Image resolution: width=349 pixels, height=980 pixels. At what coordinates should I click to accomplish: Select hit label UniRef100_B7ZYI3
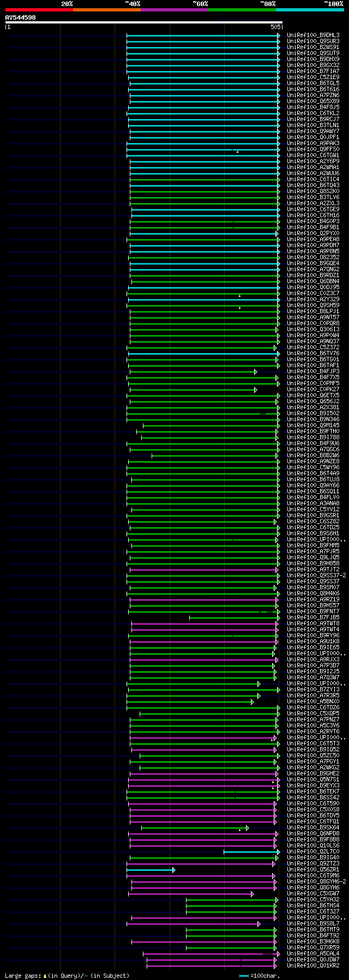pyautogui.click(x=313, y=690)
